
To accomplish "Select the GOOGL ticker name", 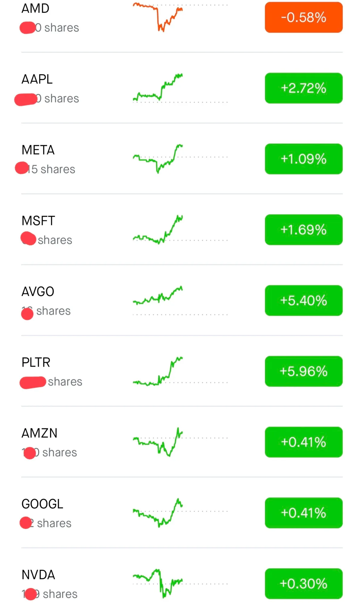I will pos(42,504).
